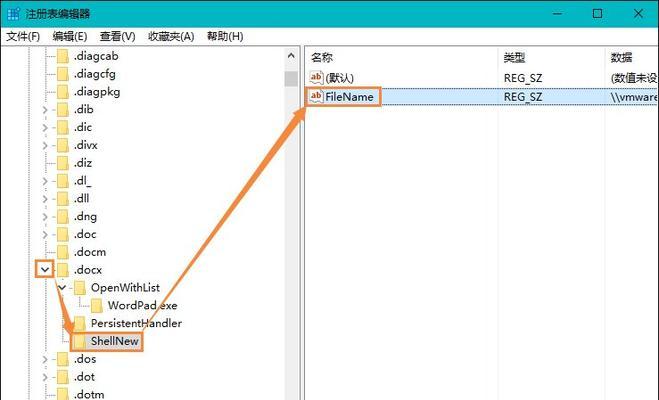Open the 帮助(H) menu

click(225, 37)
